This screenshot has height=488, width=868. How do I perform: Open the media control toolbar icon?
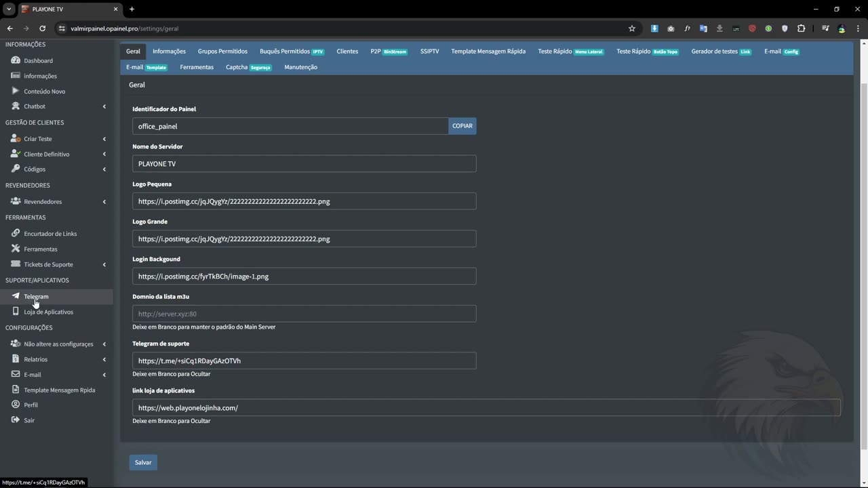tap(825, 28)
